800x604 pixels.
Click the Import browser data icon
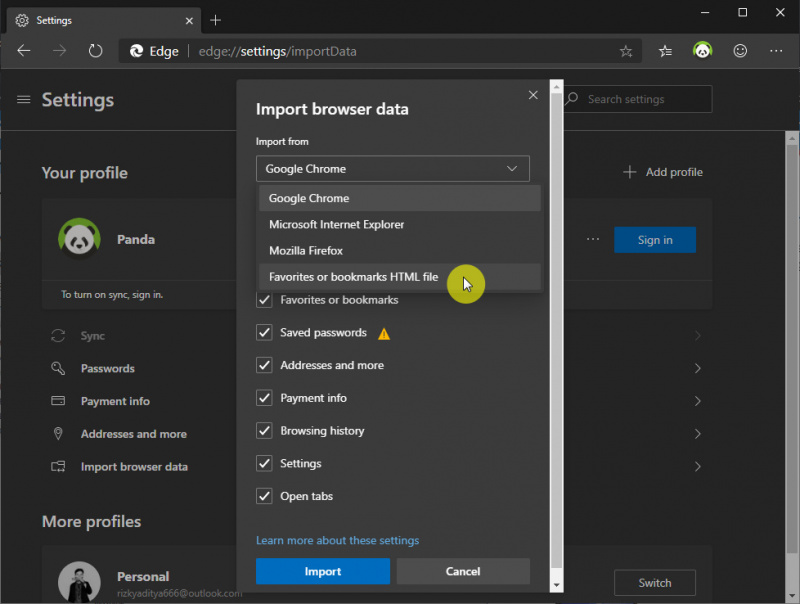[58, 466]
